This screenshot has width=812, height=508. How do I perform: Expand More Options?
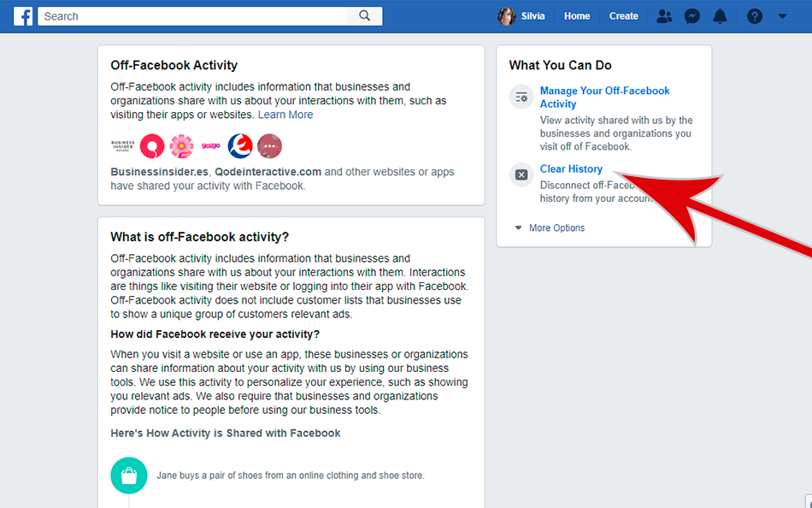pyautogui.click(x=550, y=227)
